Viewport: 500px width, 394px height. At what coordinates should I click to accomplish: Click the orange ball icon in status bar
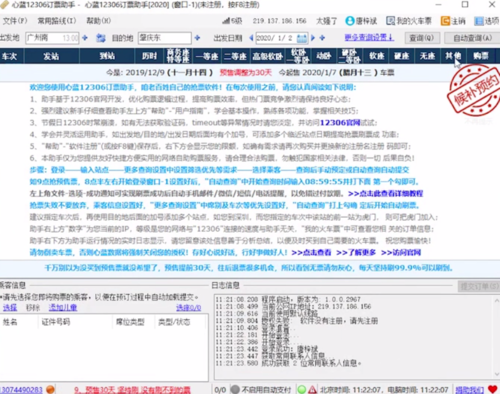(x=50, y=389)
